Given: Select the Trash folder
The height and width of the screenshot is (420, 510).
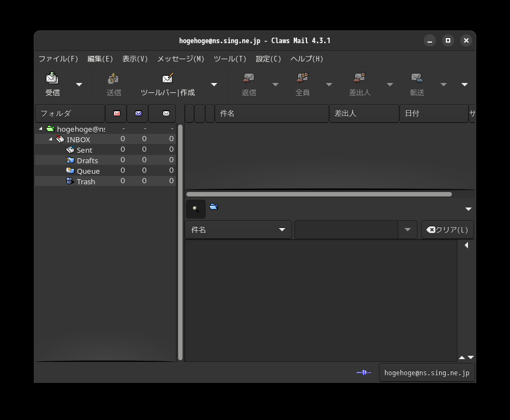Looking at the screenshot, I should coord(86,182).
